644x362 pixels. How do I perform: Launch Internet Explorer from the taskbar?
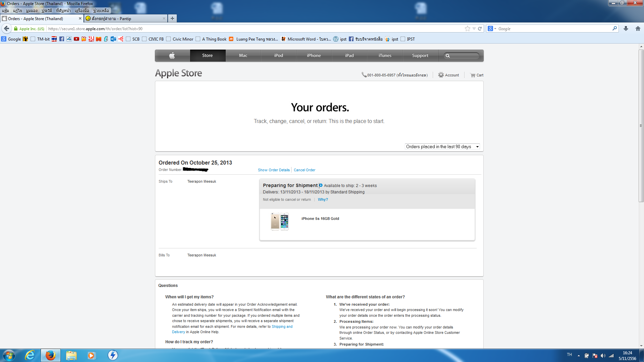click(x=30, y=355)
